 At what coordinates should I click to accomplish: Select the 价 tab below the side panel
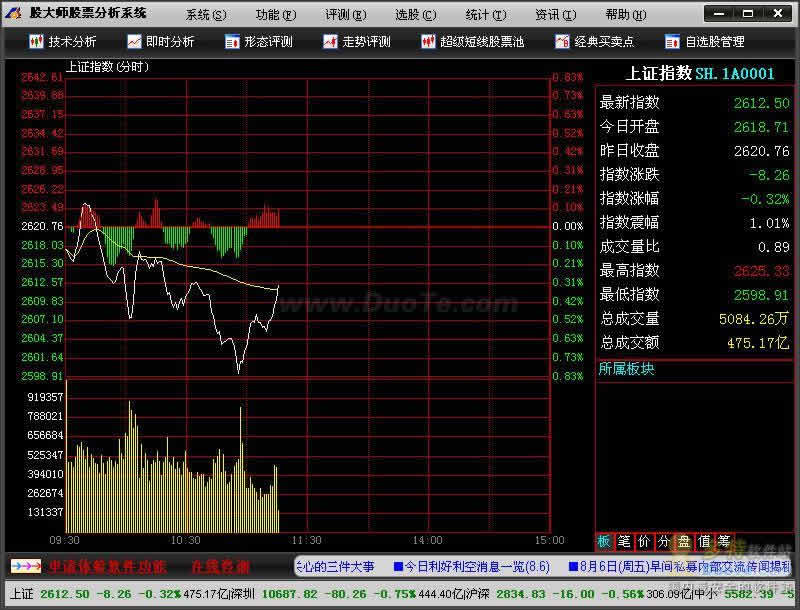click(644, 541)
